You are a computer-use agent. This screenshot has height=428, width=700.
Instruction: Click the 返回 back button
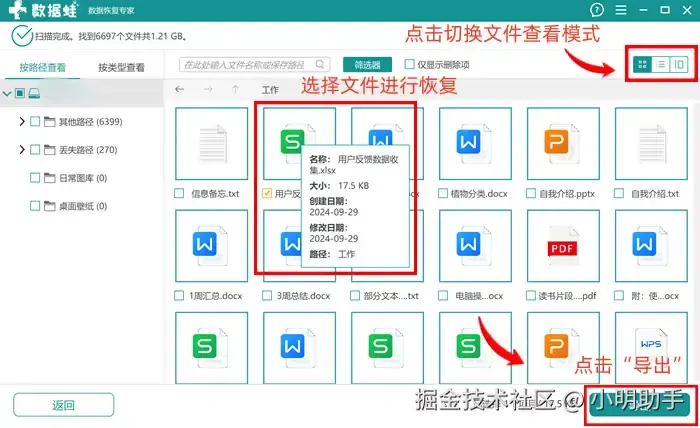tap(63, 405)
